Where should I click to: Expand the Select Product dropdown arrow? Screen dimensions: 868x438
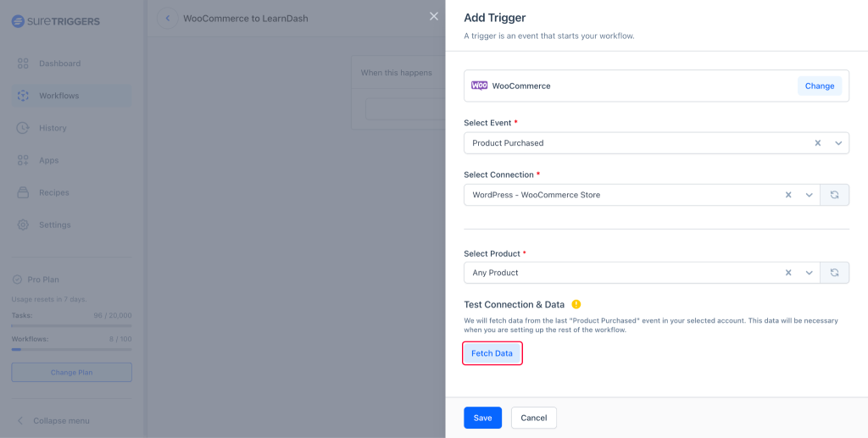tap(809, 273)
